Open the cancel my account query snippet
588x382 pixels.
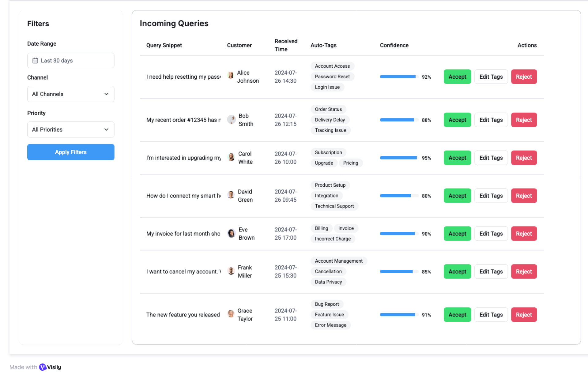(183, 272)
